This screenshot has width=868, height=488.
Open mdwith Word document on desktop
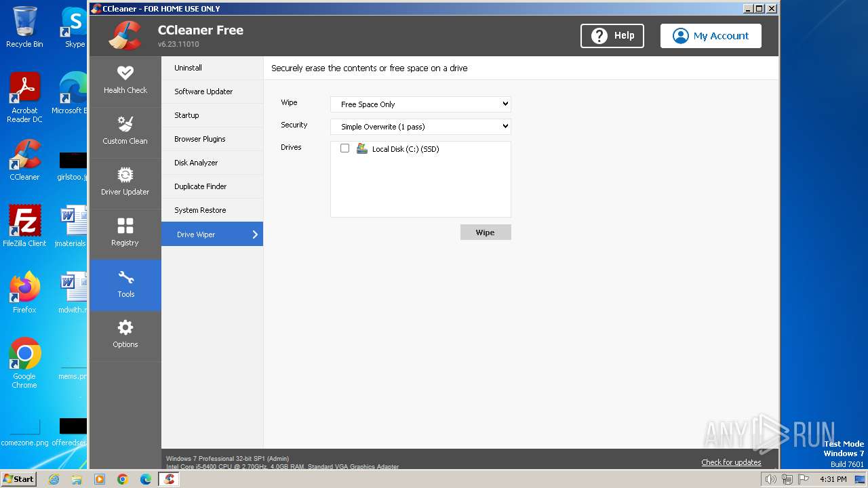pos(73,293)
